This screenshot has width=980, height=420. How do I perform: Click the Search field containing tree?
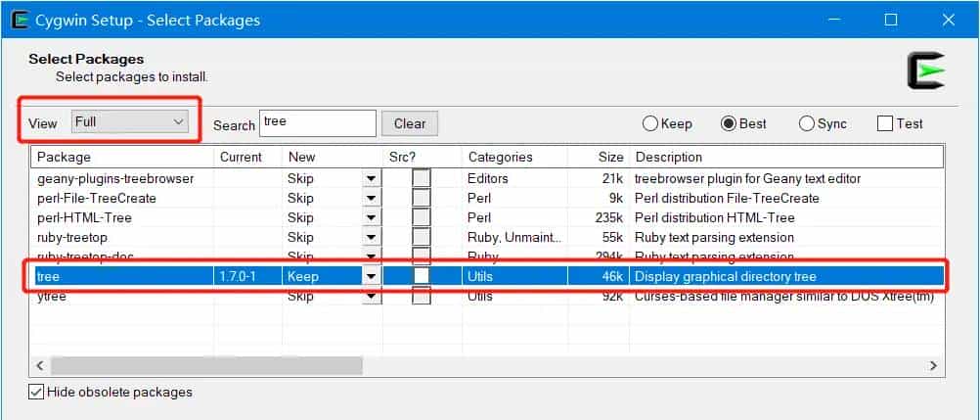(x=318, y=123)
